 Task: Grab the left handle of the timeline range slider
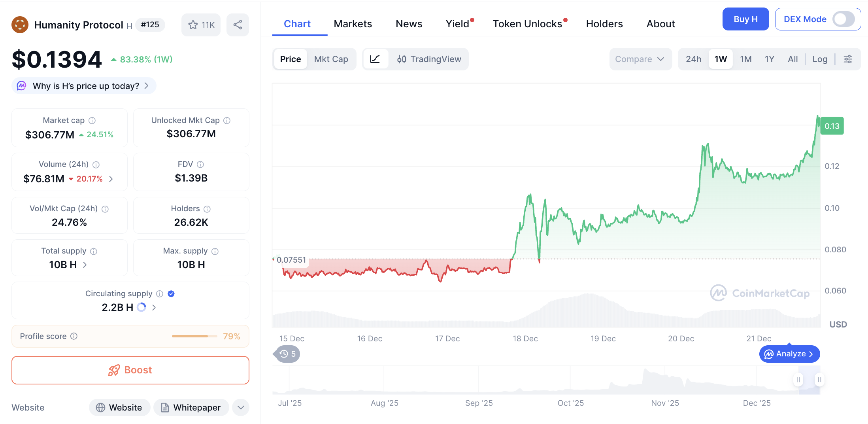click(798, 380)
